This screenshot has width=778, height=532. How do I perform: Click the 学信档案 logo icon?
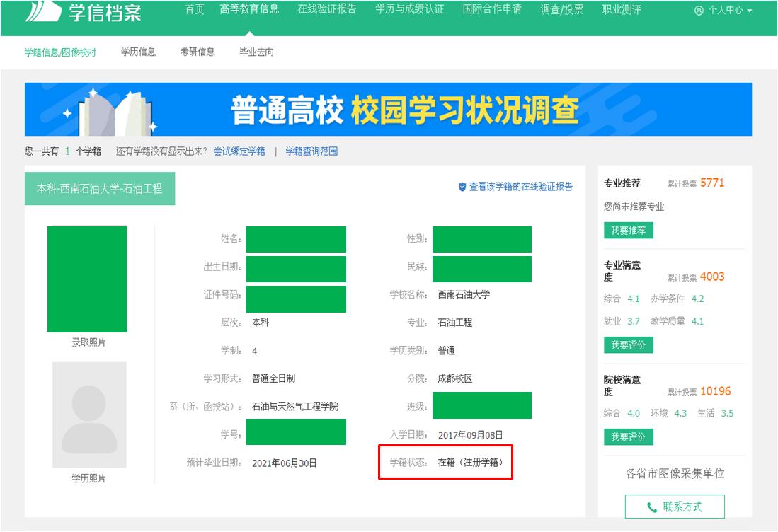42,11
